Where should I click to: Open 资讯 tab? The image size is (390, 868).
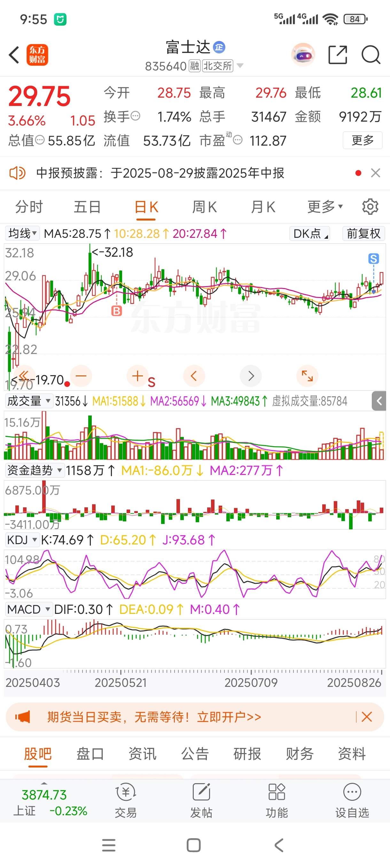(142, 754)
